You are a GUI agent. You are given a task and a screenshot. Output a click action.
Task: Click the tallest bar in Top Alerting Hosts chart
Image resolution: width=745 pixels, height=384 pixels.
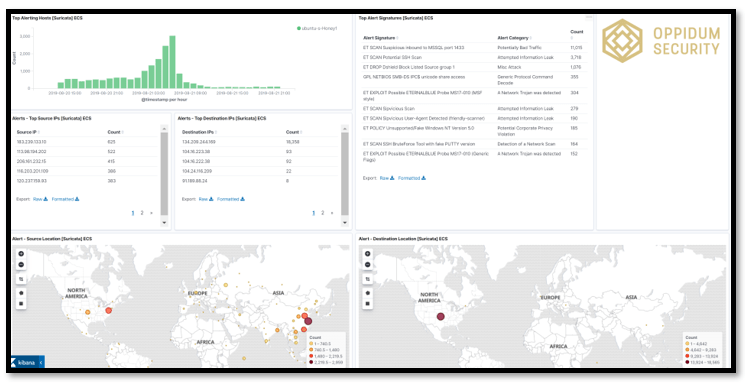click(172, 62)
